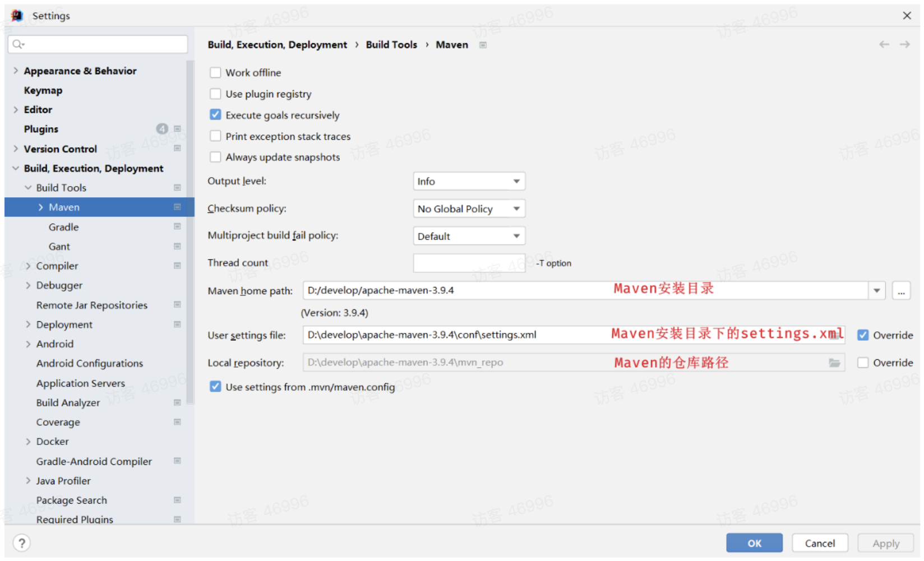Click the back navigation arrow
This screenshot has width=924, height=561.
884,45
